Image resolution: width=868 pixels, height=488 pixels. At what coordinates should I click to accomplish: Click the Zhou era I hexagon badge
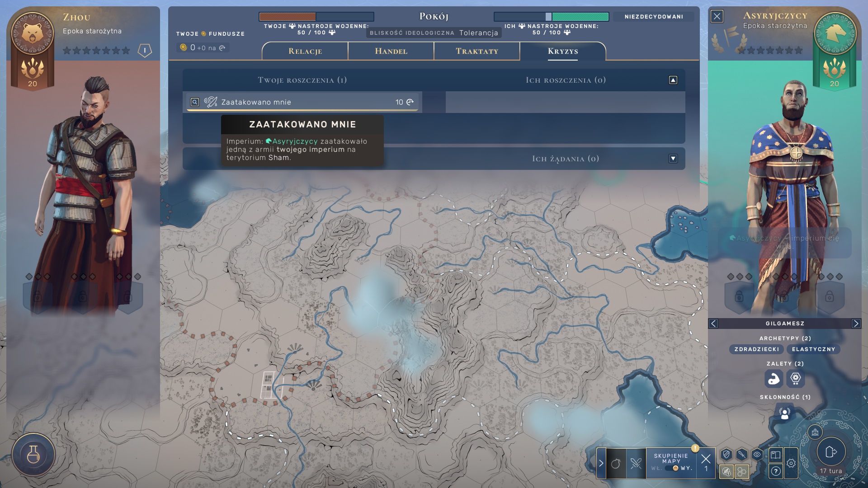[145, 51]
